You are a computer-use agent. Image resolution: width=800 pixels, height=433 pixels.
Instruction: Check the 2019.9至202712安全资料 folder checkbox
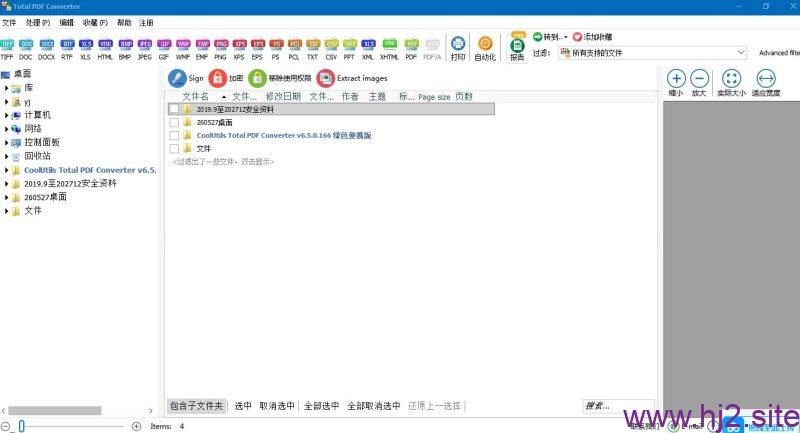tap(174, 109)
